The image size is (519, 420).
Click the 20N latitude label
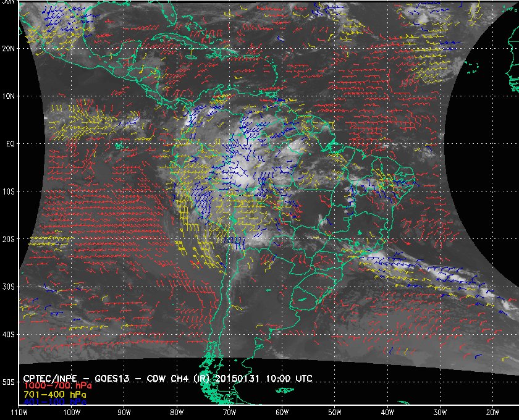point(9,48)
